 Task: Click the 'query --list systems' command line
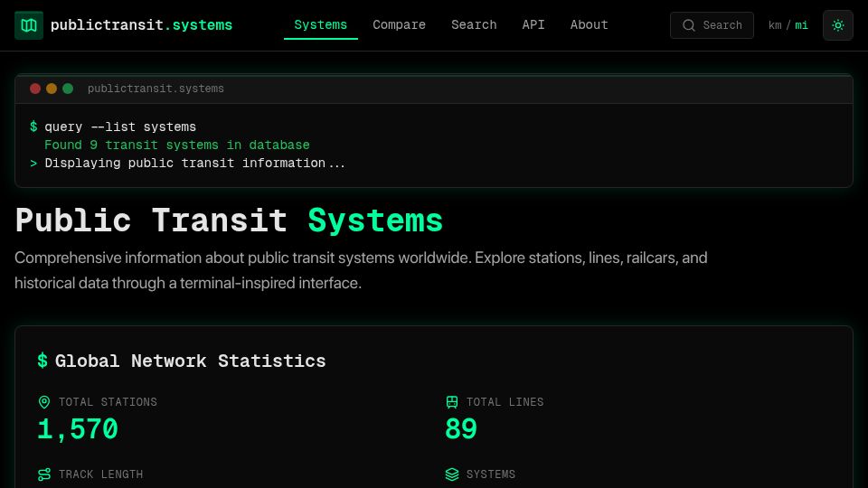pyautogui.click(x=120, y=127)
